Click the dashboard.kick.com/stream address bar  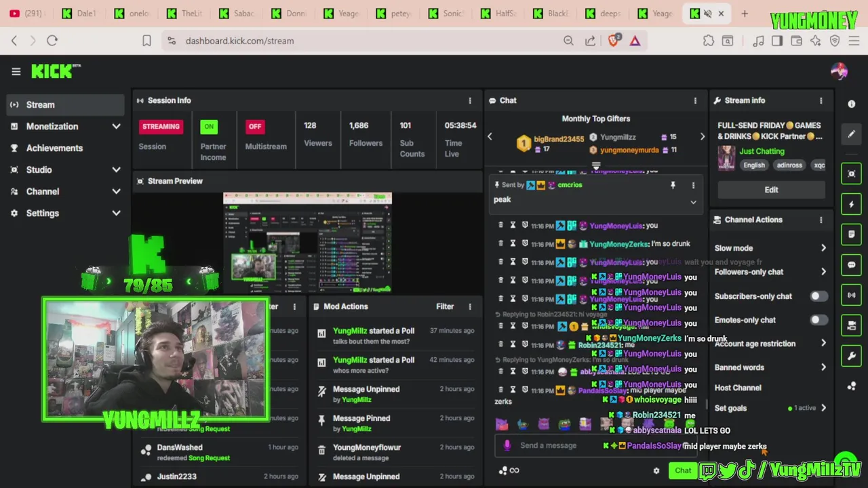239,41
